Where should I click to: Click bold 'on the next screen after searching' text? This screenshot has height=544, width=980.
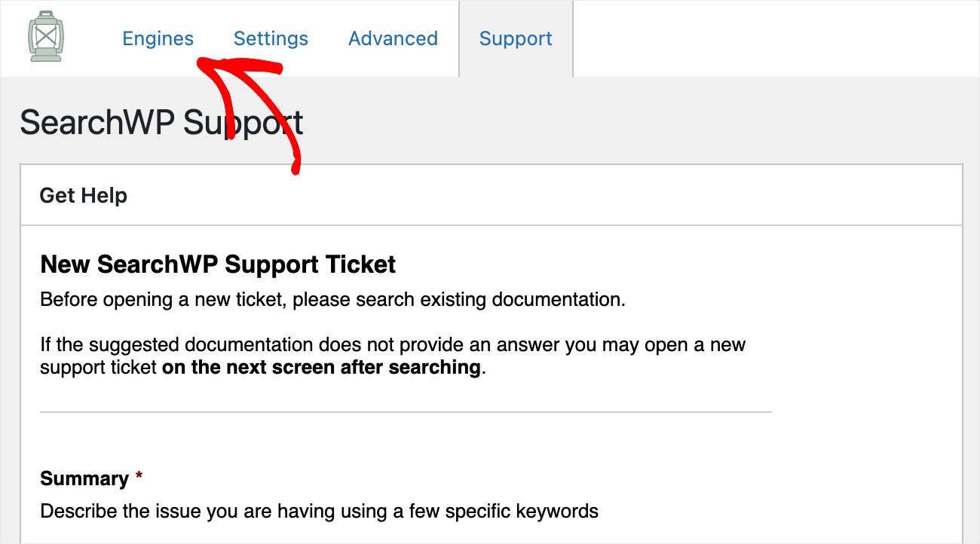(321, 368)
